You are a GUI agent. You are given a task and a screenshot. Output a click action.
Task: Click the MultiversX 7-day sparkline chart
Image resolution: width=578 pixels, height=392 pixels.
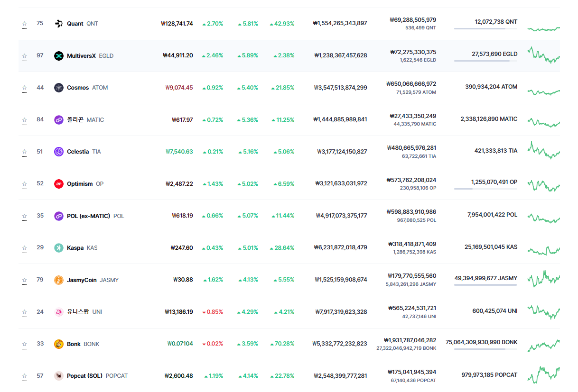tap(544, 55)
